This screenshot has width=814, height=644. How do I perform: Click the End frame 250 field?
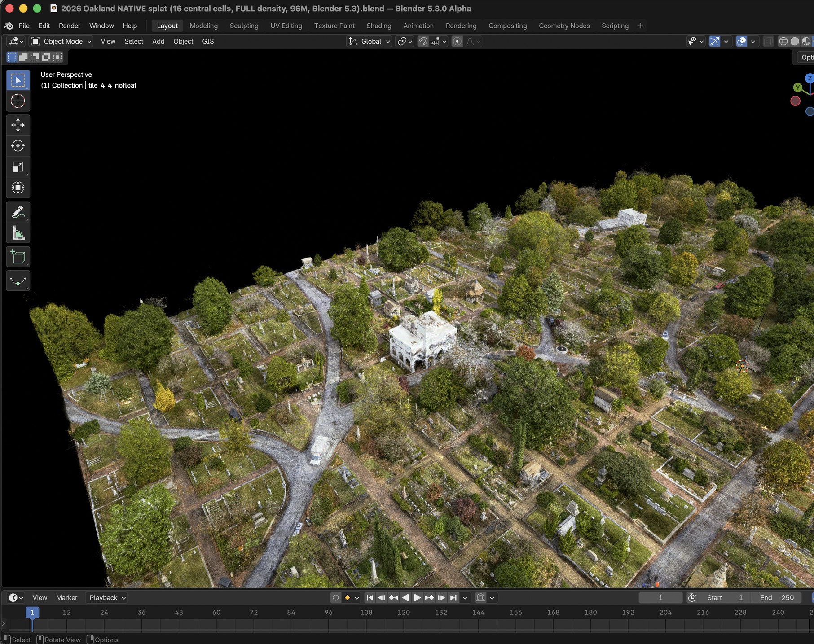[777, 598]
